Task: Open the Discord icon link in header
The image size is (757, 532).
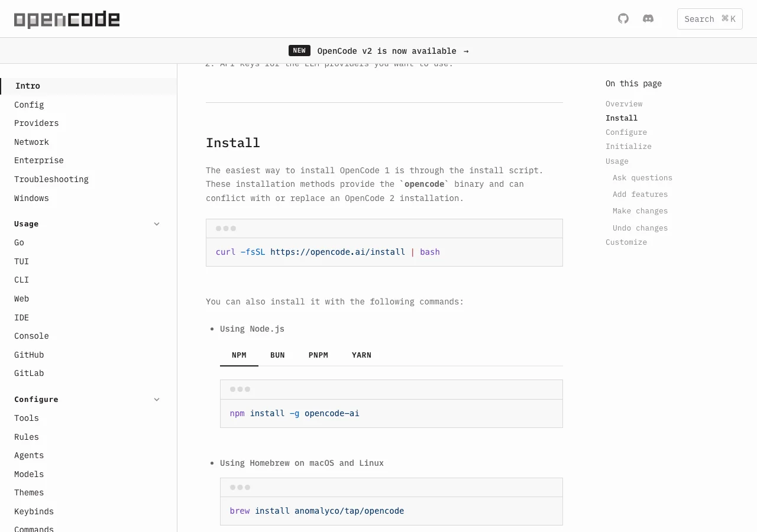Action: (648, 19)
